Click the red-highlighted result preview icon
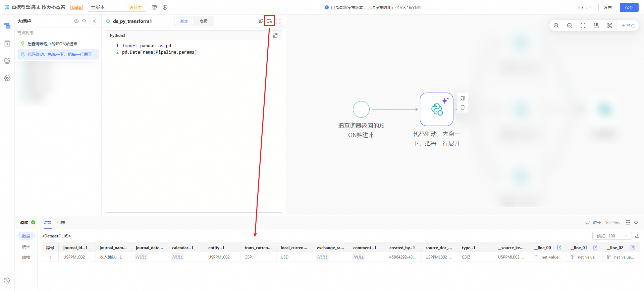The image size is (644, 291). pyautogui.click(x=269, y=21)
